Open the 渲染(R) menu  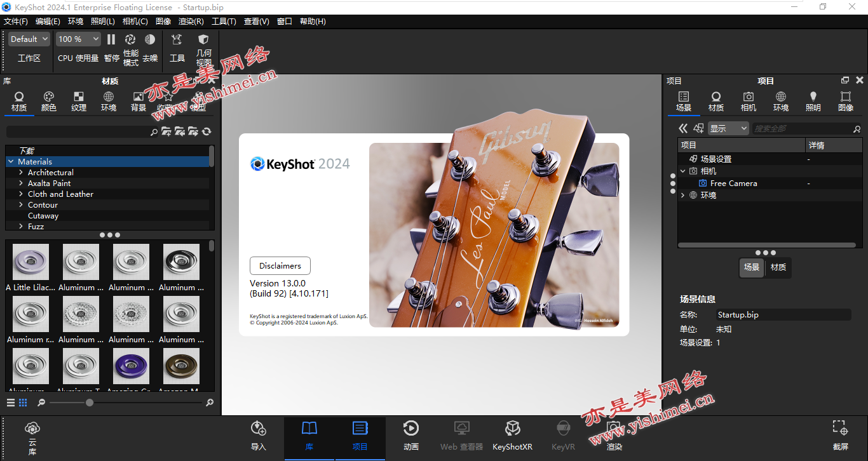click(191, 22)
